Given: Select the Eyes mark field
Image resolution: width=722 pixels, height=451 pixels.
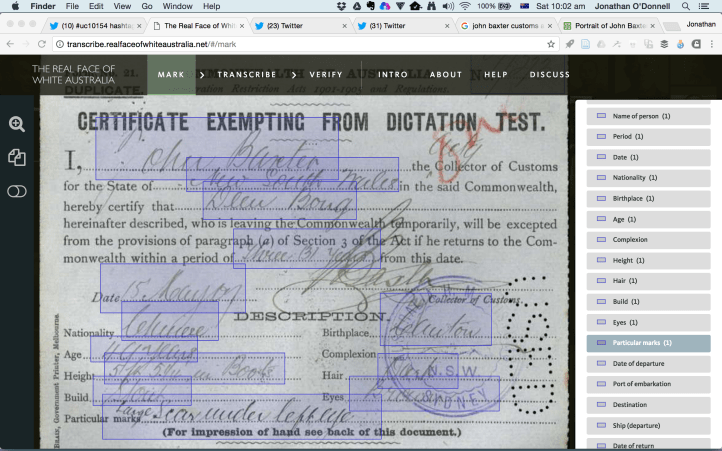Looking at the screenshot, I should pos(648,322).
